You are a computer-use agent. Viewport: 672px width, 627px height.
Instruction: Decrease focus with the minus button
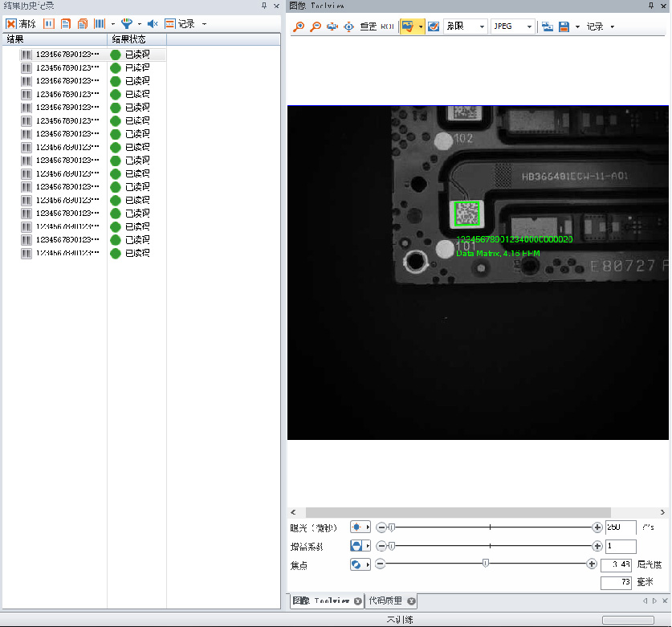coord(380,564)
